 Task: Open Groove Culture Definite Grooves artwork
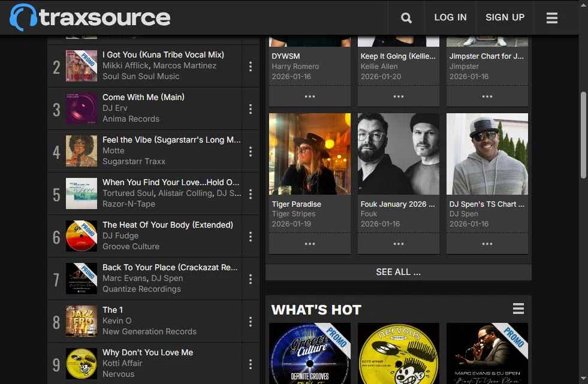tap(310, 353)
